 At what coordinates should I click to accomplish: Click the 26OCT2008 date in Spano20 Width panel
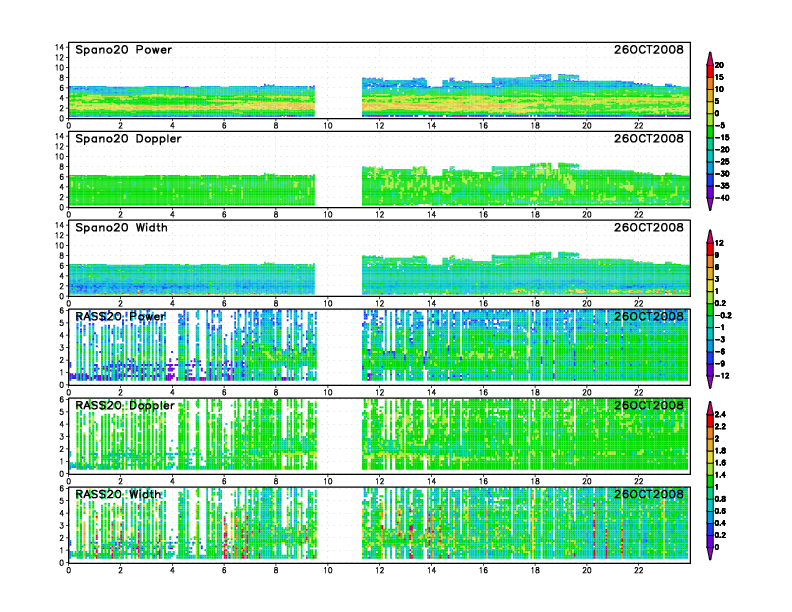pos(649,228)
